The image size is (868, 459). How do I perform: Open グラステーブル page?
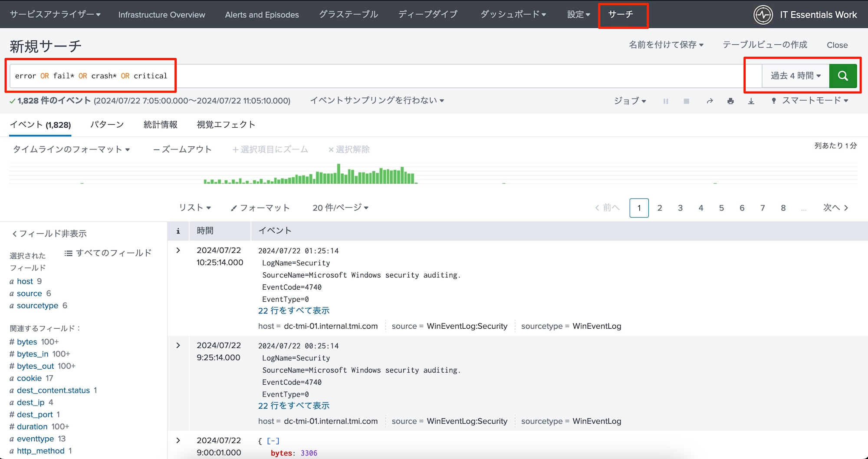[x=349, y=14]
